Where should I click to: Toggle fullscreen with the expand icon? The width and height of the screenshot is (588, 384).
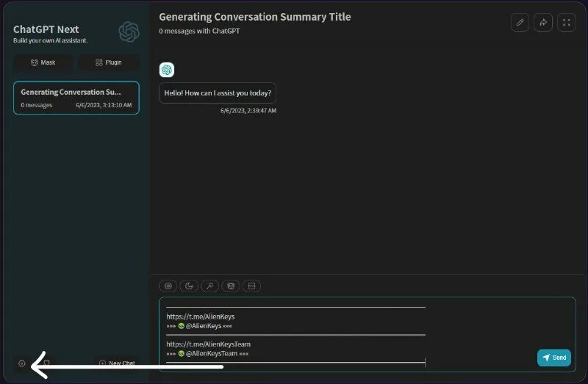567,23
